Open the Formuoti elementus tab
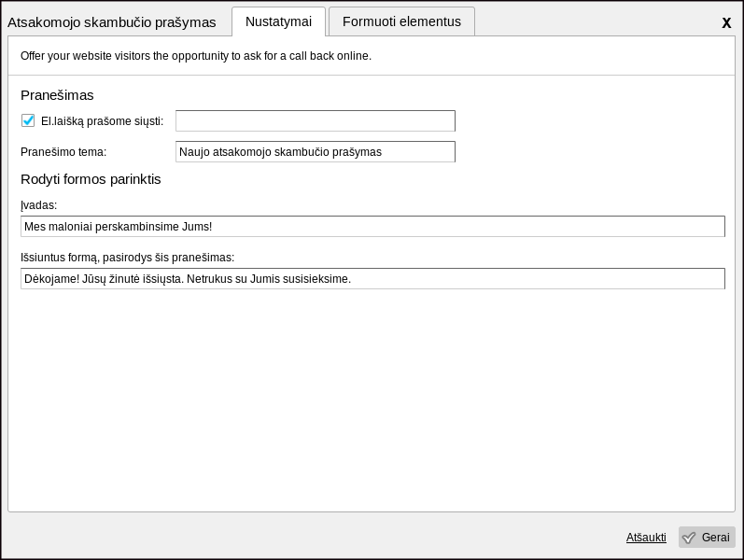 pyautogui.click(x=401, y=21)
